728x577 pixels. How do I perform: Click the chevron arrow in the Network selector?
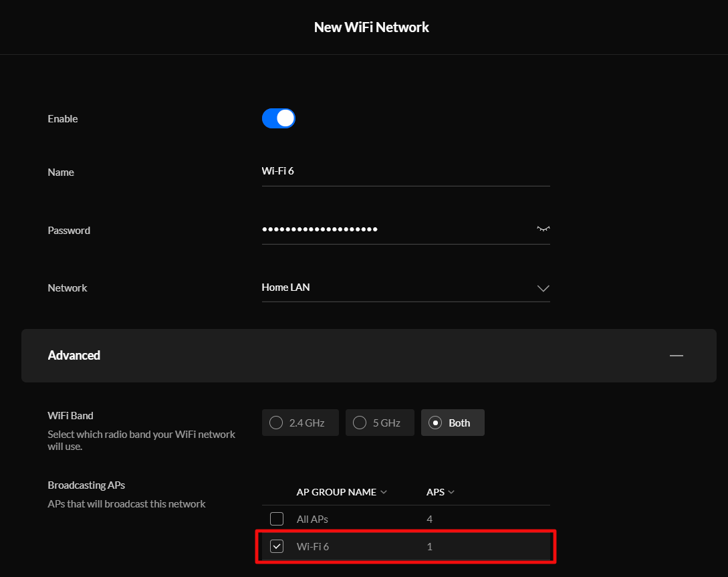click(543, 288)
